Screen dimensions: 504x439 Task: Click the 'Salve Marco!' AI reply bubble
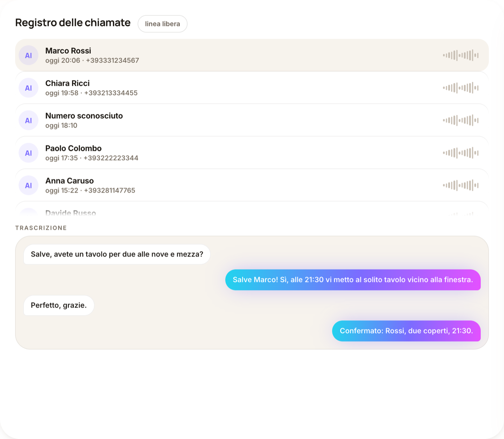[353, 280]
